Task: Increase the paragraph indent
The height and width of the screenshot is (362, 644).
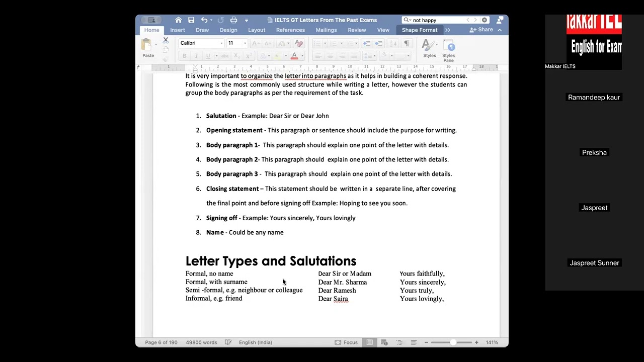Action: pyautogui.click(x=379, y=43)
